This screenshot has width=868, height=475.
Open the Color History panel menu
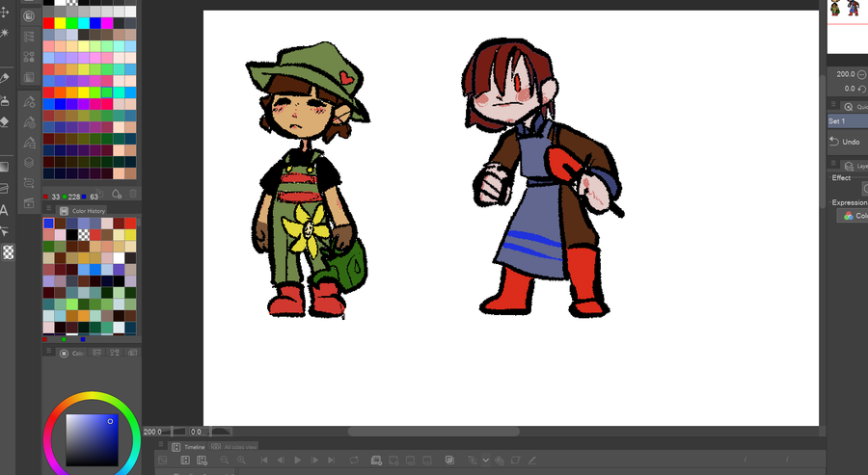point(48,209)
